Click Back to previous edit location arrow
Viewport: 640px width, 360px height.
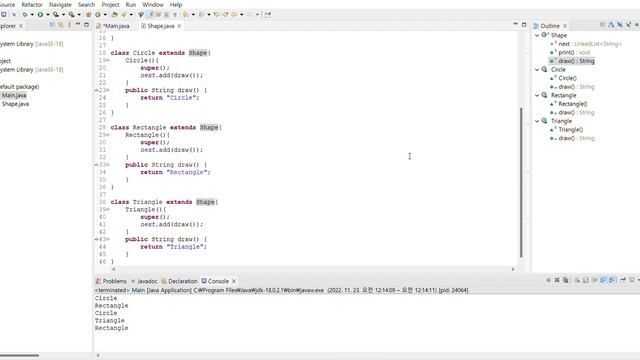tap(217, 15)
